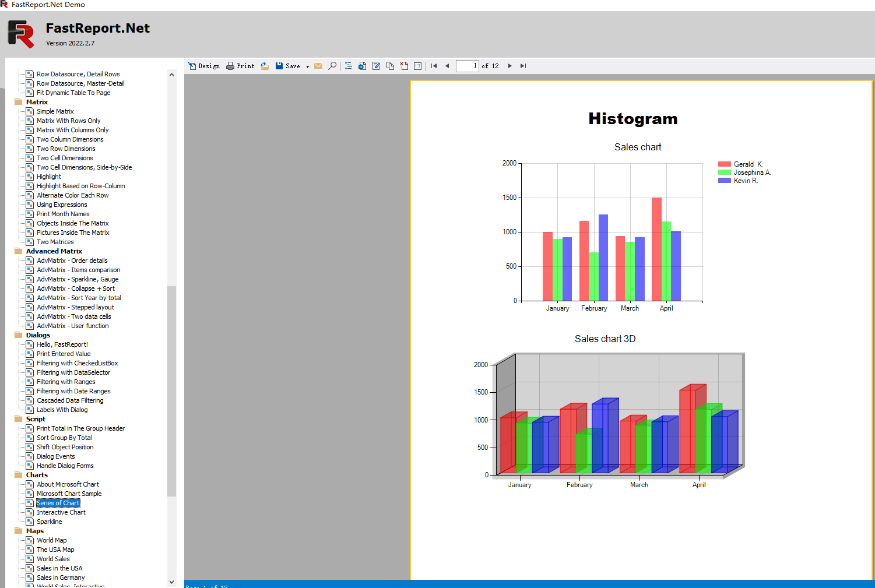The width and height of the screenshot is (875, 588).
Task: Delete the current page
Action: click(403, 66)
